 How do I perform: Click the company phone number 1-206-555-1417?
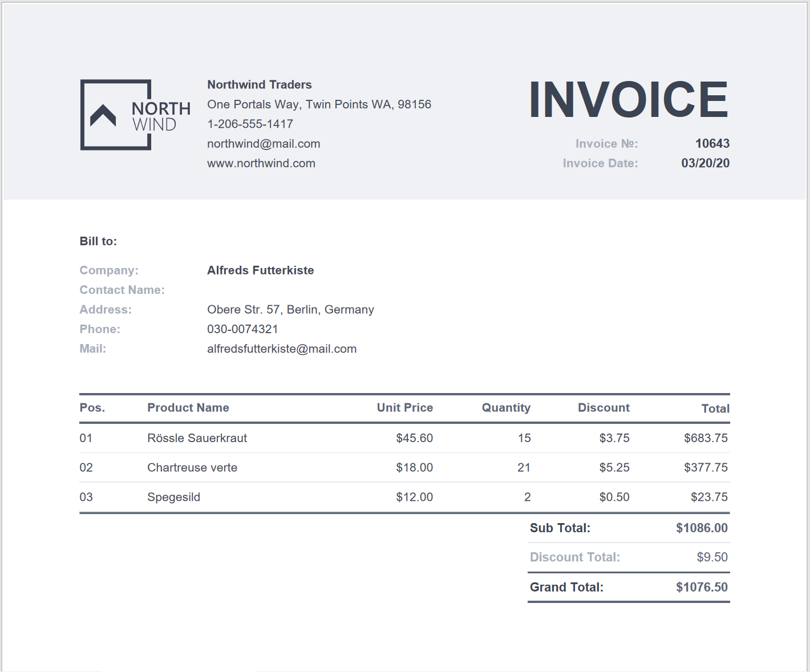250,124
